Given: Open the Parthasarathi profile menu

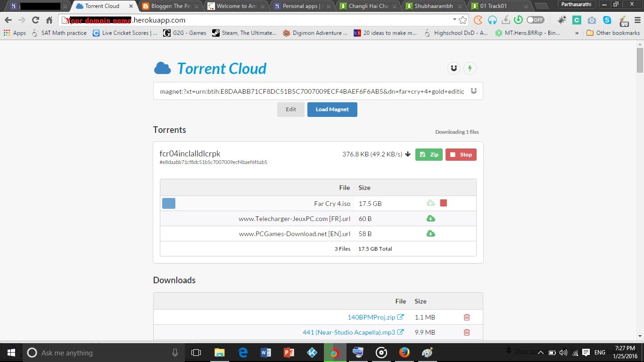Looking at the screenshot, I should pyautogui.click(x=575, y=4).
